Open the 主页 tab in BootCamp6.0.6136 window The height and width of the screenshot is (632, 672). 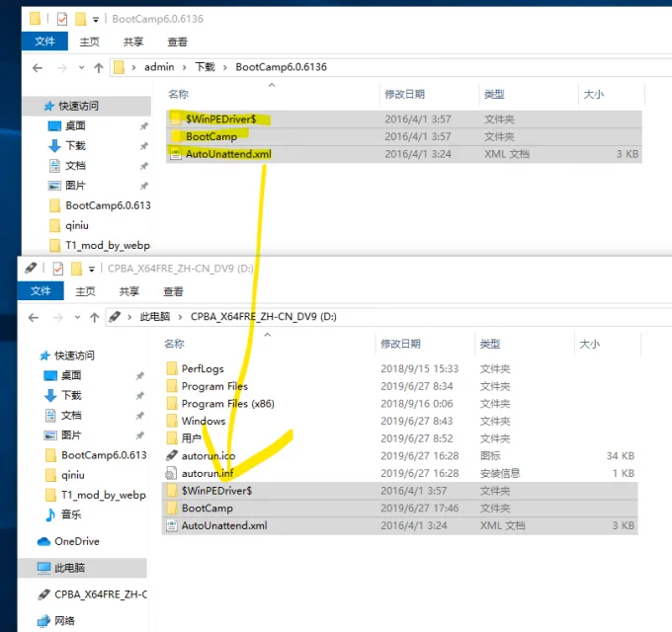click(90, 41)
